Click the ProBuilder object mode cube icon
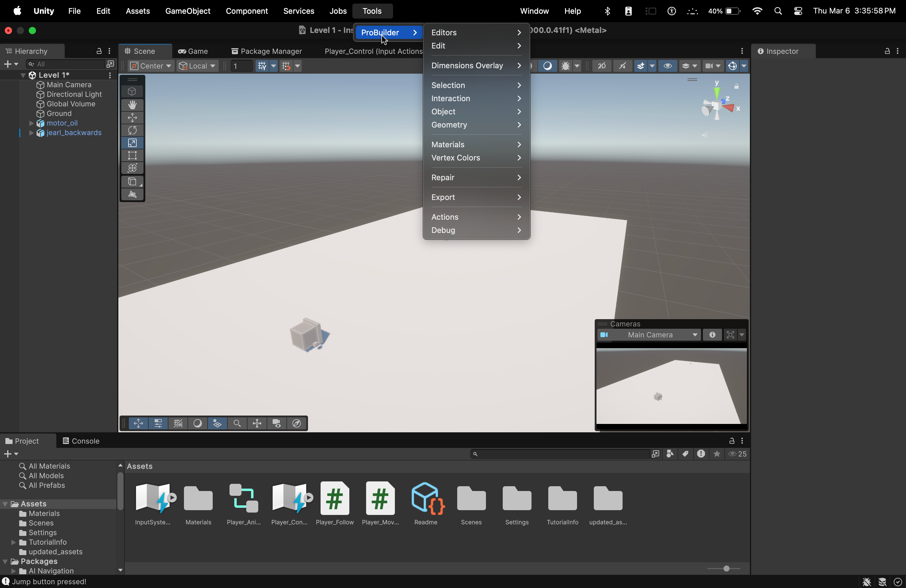This screenshot has height=588, width=906. click(132, 92)
